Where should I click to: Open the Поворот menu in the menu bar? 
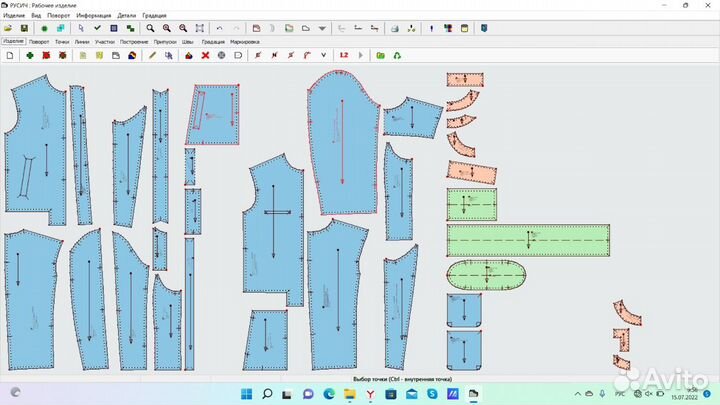click(x=58, y=16)
